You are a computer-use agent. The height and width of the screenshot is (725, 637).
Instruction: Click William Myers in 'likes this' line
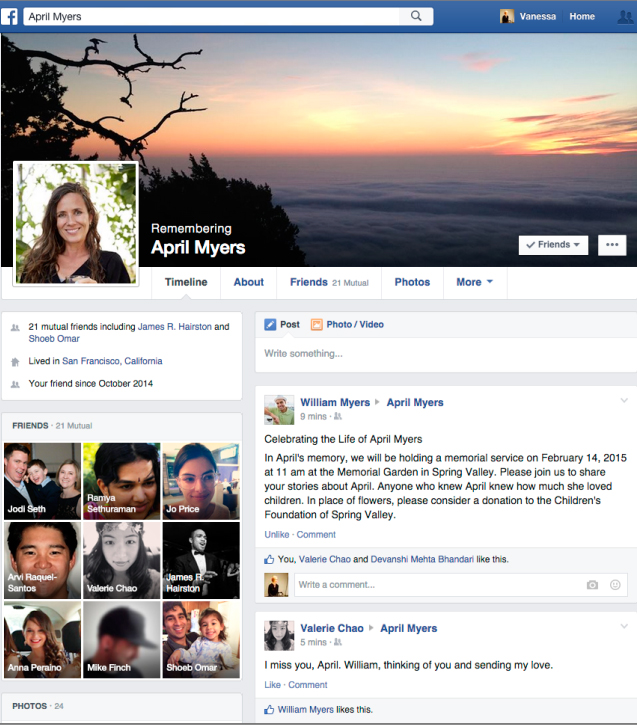(x=306, y=709)
